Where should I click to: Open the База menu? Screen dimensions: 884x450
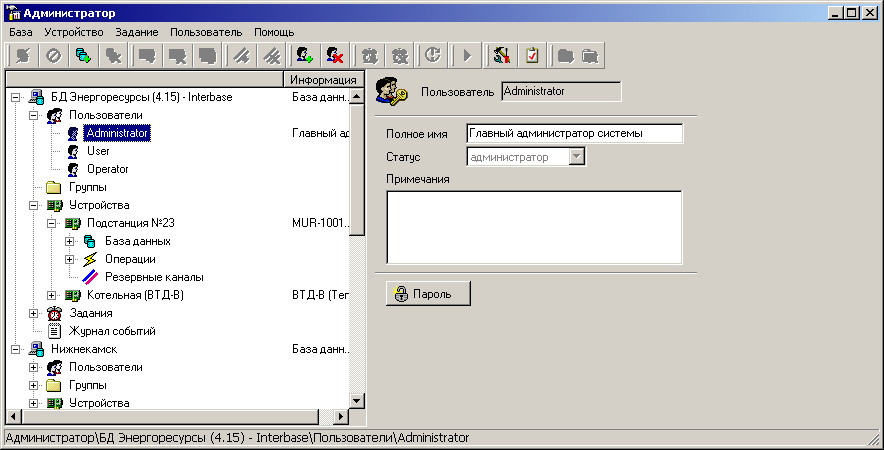click(x=20, y=32)
